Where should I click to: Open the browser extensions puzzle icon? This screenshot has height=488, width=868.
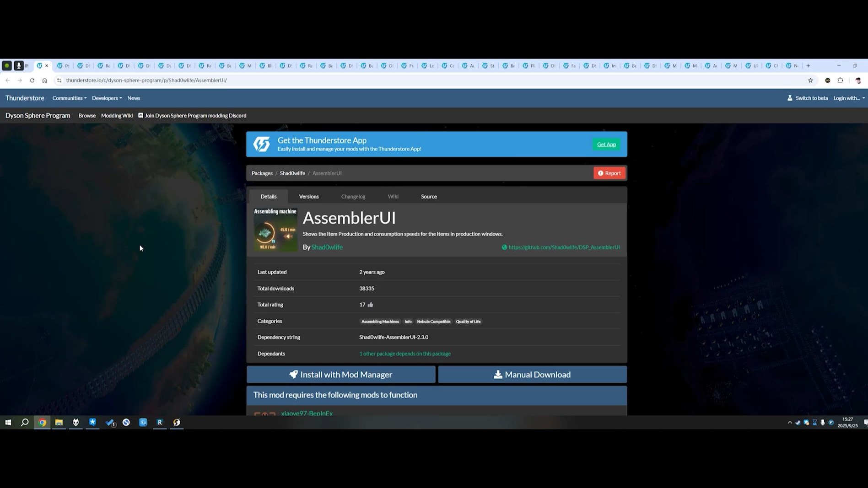[x=840, y=80]
